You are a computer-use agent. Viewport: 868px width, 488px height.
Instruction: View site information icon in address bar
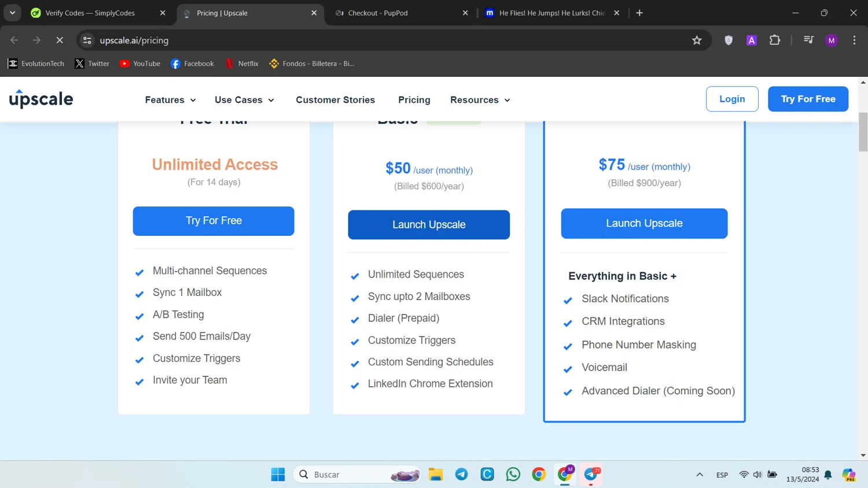(x=87, y=40)
